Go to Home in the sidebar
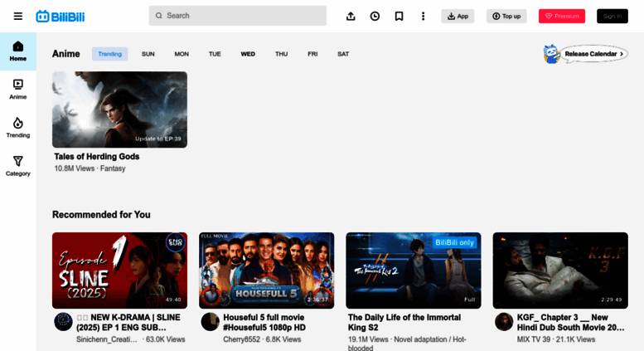 pyautogui.click(x=18, y=51)
